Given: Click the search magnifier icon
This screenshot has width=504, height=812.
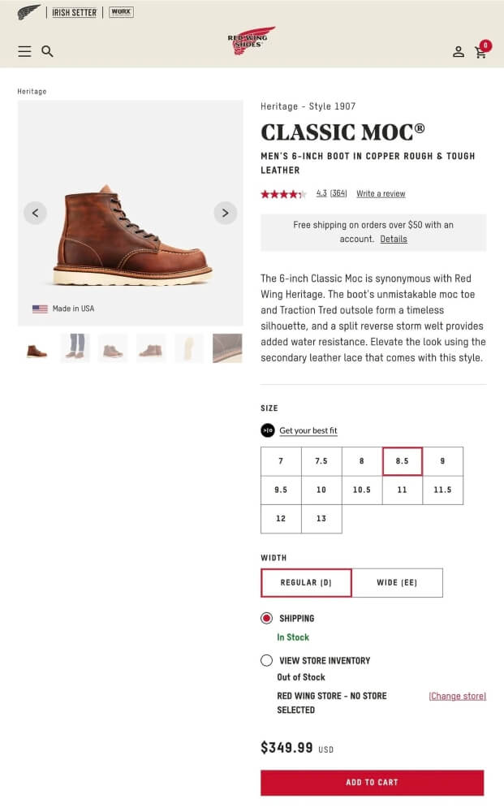Looking at the screenshot, I should coord(47,51).
